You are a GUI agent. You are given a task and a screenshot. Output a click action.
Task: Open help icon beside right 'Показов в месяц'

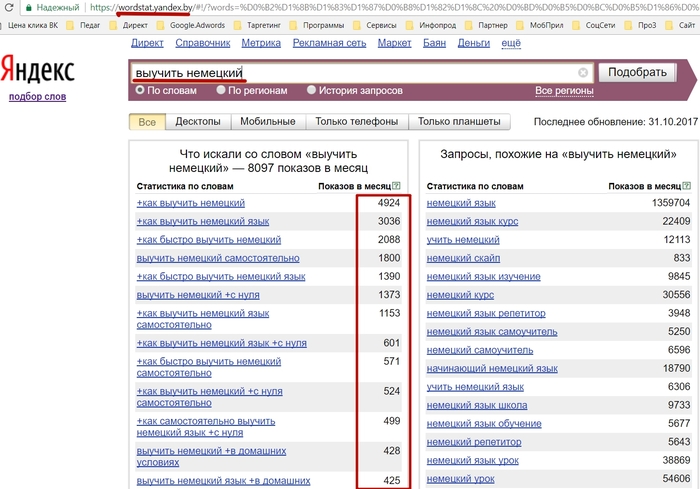tap(687, 186)
